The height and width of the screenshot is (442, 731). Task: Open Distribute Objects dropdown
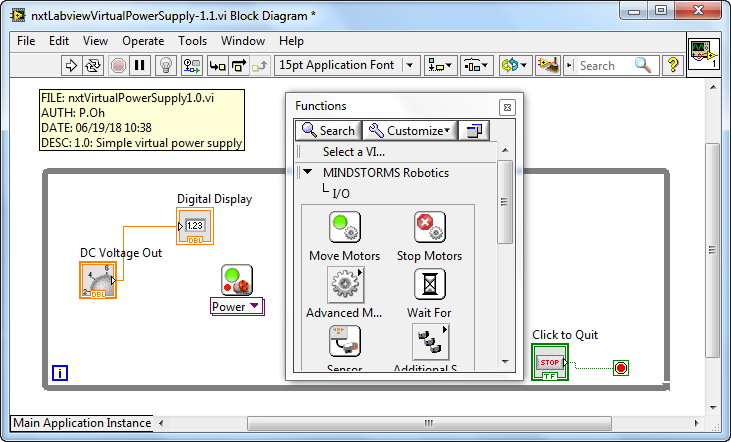point(476,66)
